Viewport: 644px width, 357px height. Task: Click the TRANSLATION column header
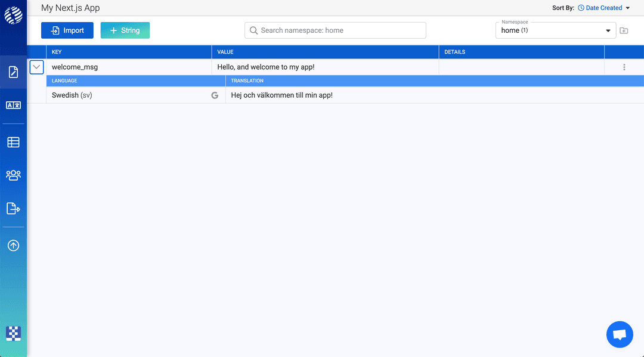[247, 80]
